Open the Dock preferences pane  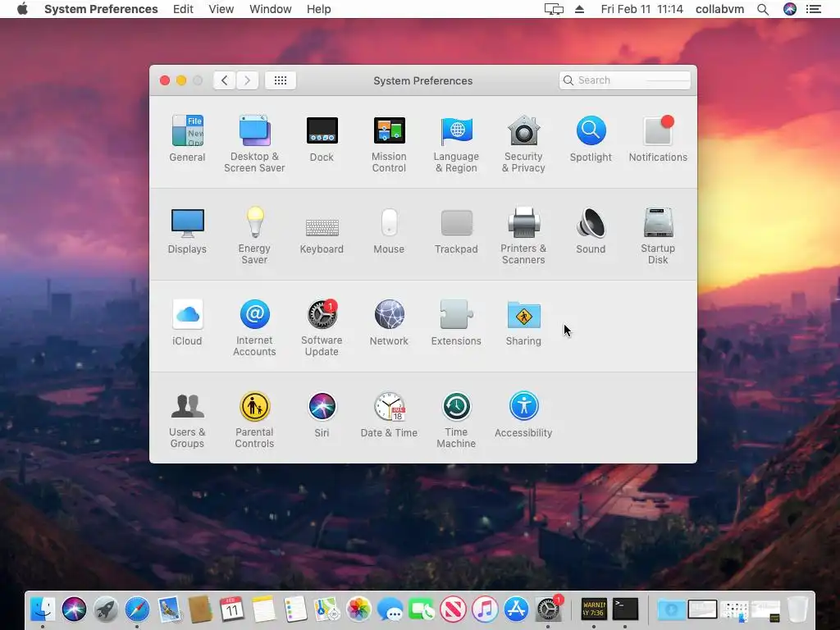[x=322, y=139]
